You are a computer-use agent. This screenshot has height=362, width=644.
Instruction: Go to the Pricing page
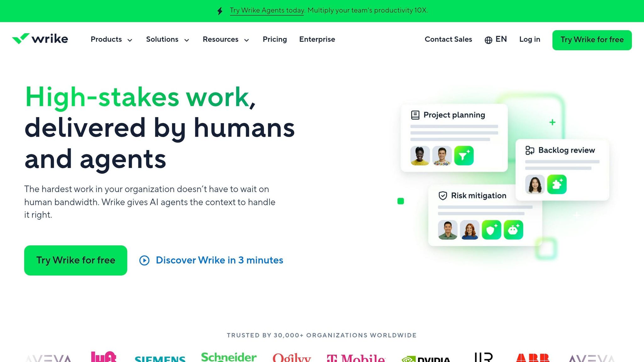pos(275,40)
